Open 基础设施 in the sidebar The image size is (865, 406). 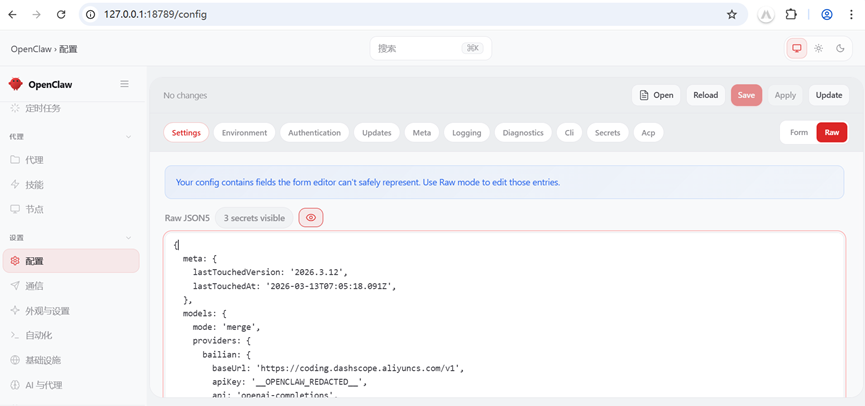coord(71,360)
